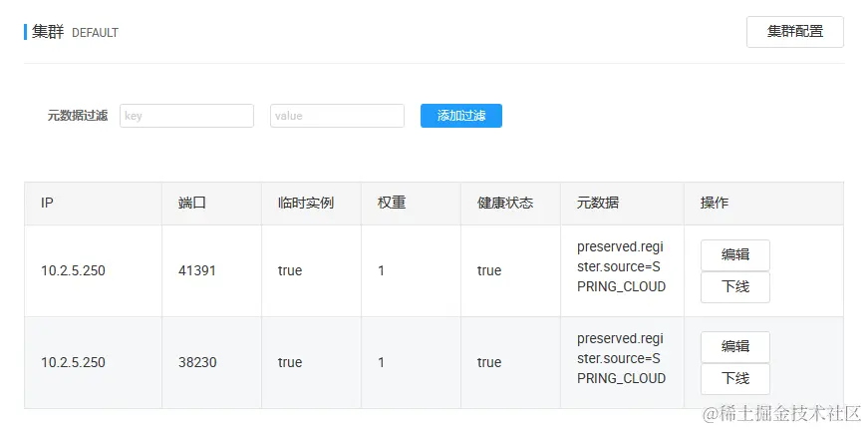
Task: Select the port value 41391
Action: [197, 271]
